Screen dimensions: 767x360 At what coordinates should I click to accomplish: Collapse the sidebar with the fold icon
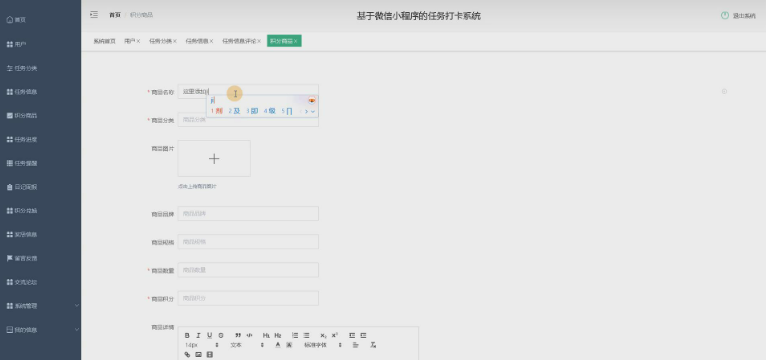pyautogui.click(x=94, y=15)
